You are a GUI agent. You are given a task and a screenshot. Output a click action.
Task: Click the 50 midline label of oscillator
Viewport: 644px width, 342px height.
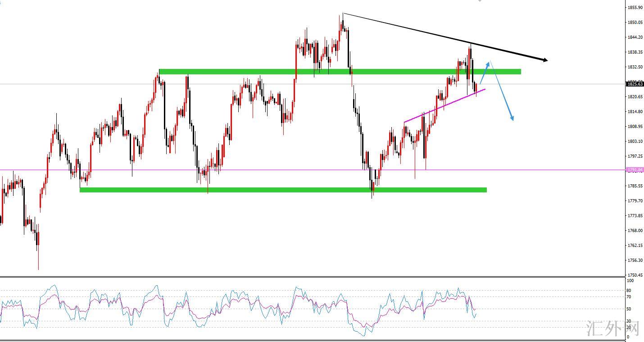pyautogui.click(x=630, y=309)
